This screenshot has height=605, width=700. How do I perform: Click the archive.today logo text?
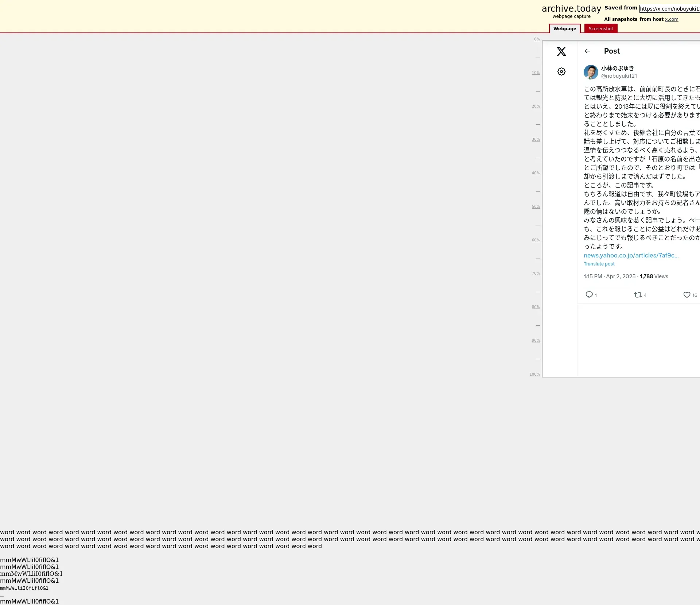571,9
